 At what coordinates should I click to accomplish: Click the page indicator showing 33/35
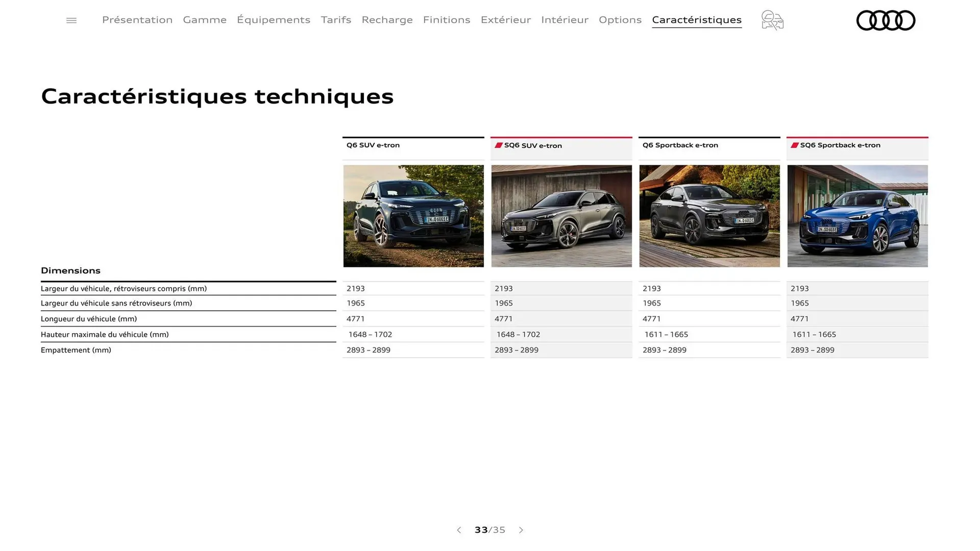(489, 530)
